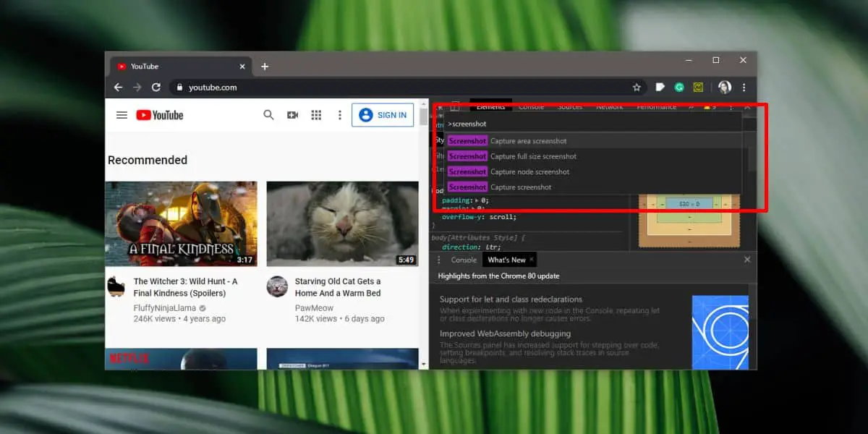Click the Chrome 80 update blue image
The width and height of the screenshot is (868, 434).
point(720,332)
